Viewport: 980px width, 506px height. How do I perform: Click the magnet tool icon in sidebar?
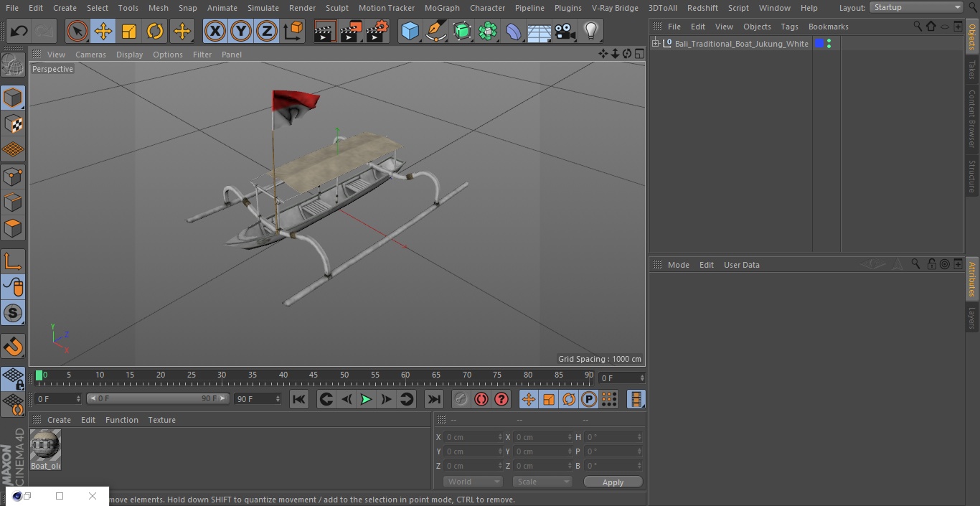13,347
